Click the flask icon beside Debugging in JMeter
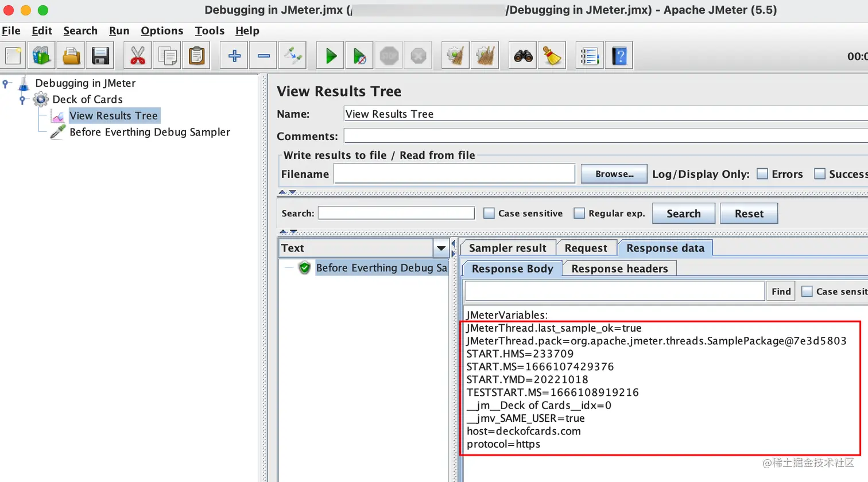This screenshot has width=868, height=482. coord(24,83)
